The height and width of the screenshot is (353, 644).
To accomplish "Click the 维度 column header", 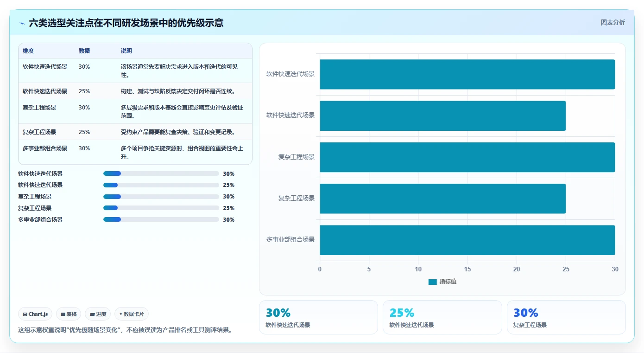I will coord(28,51).
